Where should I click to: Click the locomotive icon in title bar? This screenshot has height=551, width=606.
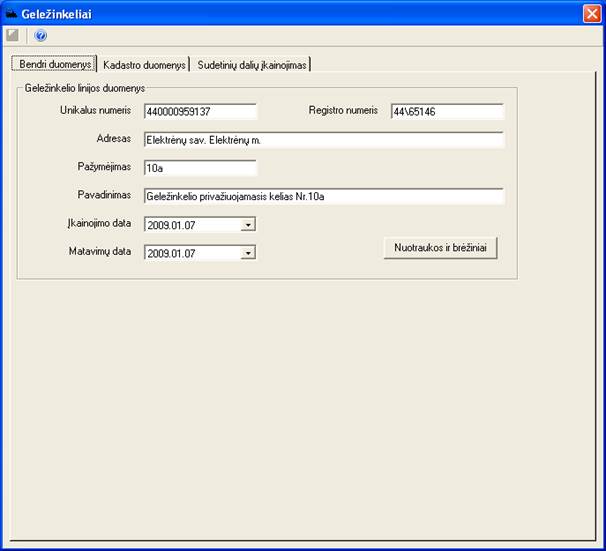[12, 14]
